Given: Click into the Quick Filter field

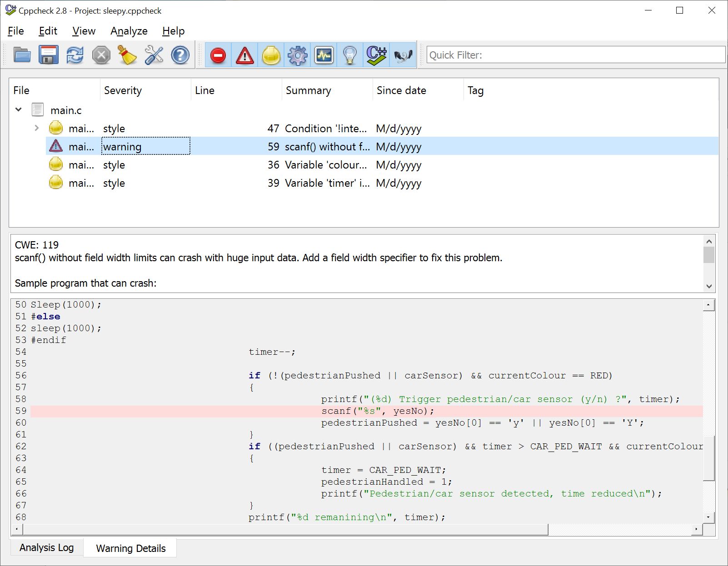Looking at the screenshot, I should pos(576,55).
